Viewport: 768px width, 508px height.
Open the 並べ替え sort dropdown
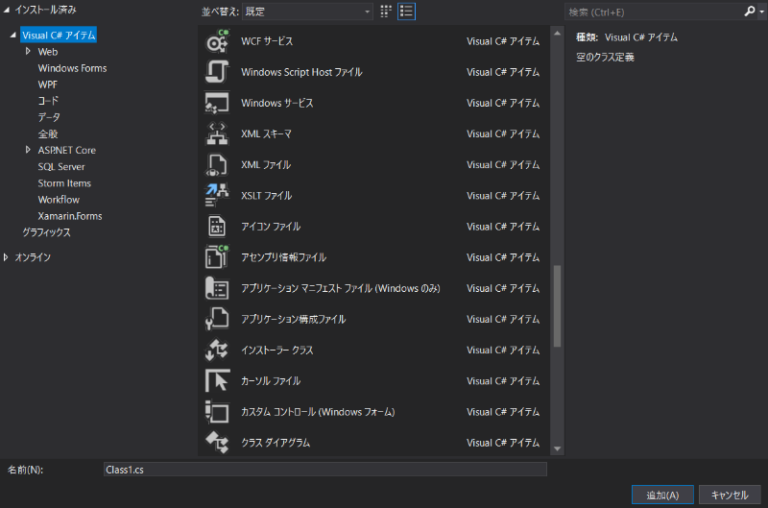(308, 11)
